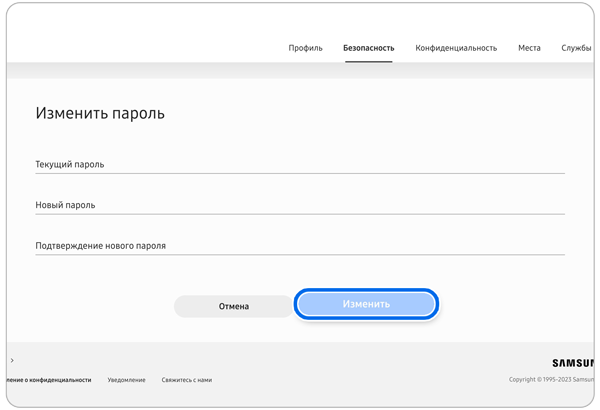600x410 pixels.
Task: Select the Безопасность tab
Action: [x=368, y=48]
